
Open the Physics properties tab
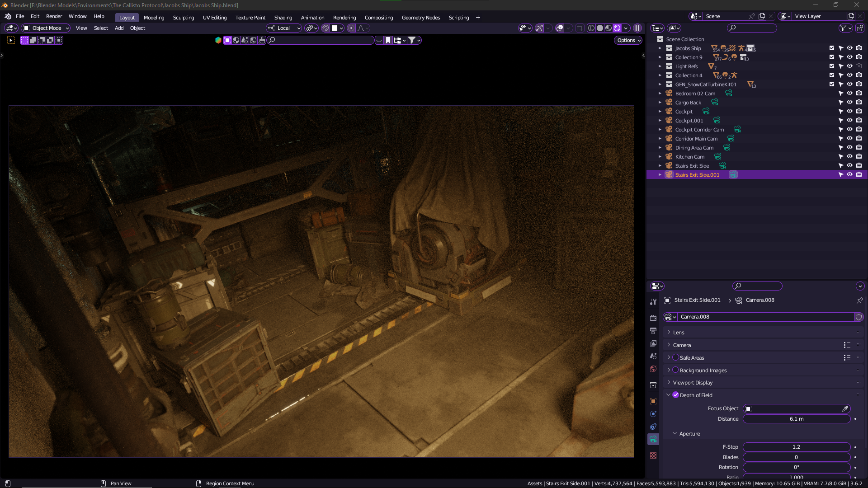coord(653,414)
